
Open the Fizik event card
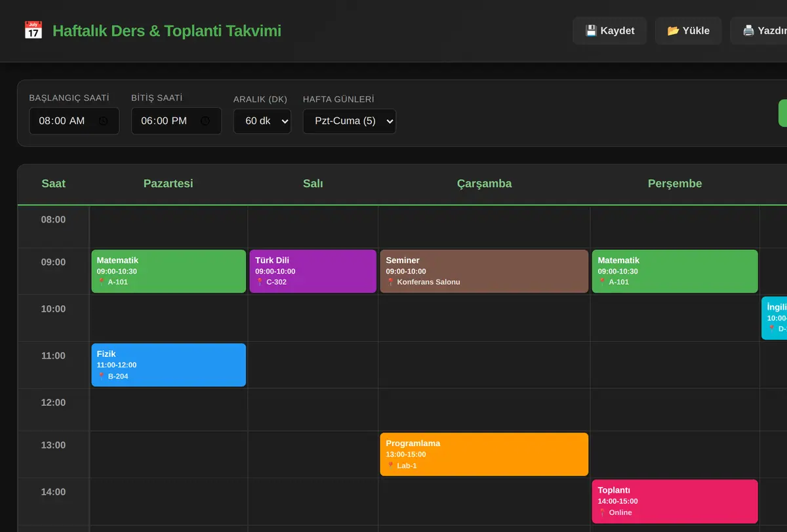point(169,365)
